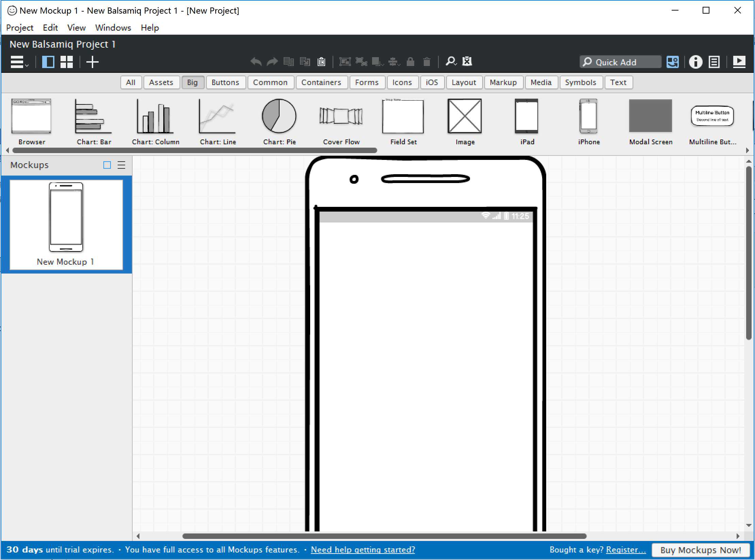Toggle the mockup panel list view
This screenshot has height=560, width=755.
coord(120,165)
